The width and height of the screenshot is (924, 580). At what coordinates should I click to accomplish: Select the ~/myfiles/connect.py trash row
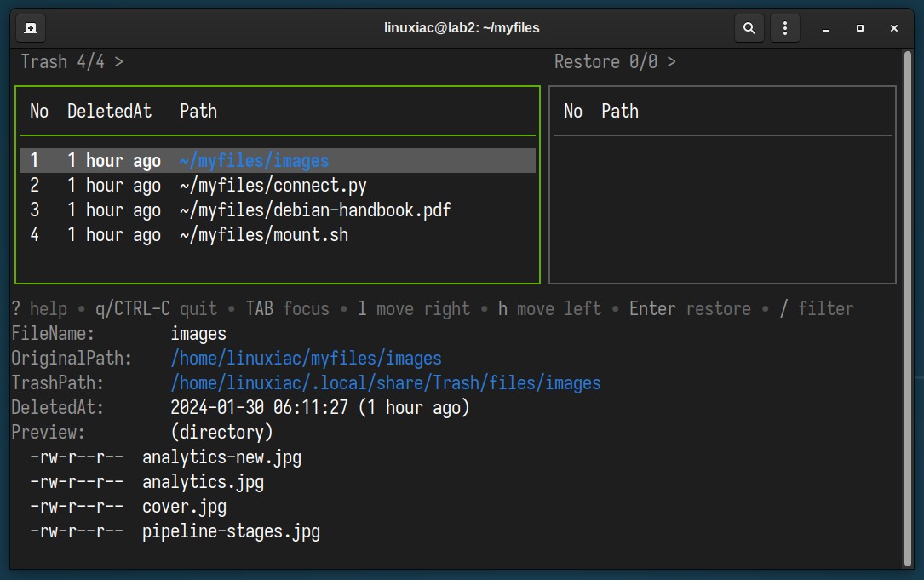click(x=278, y=185)
